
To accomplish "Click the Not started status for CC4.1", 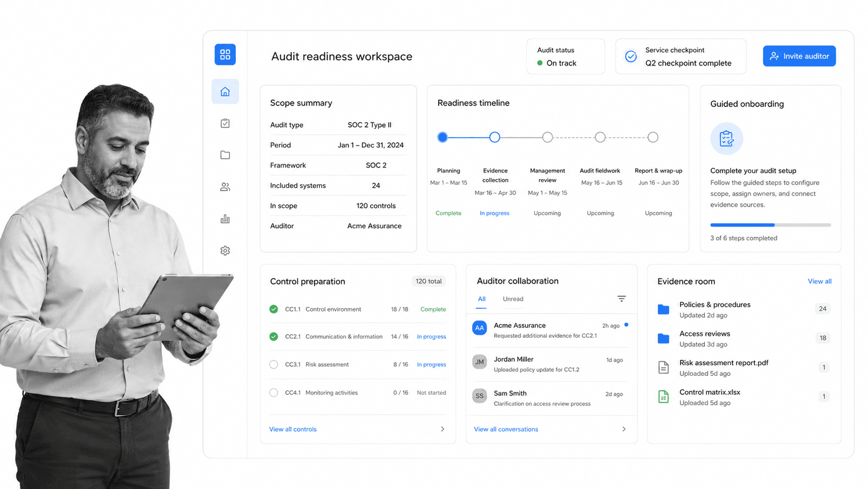I will 431,393.
